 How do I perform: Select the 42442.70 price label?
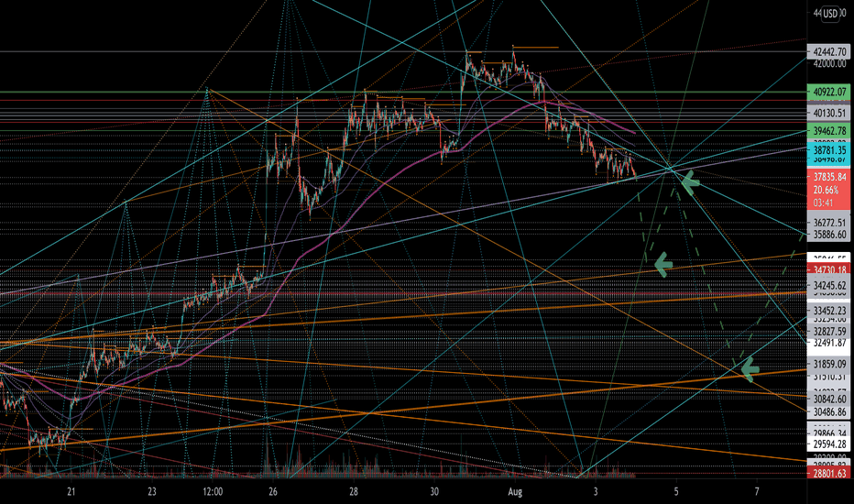(x=828, y=51)
